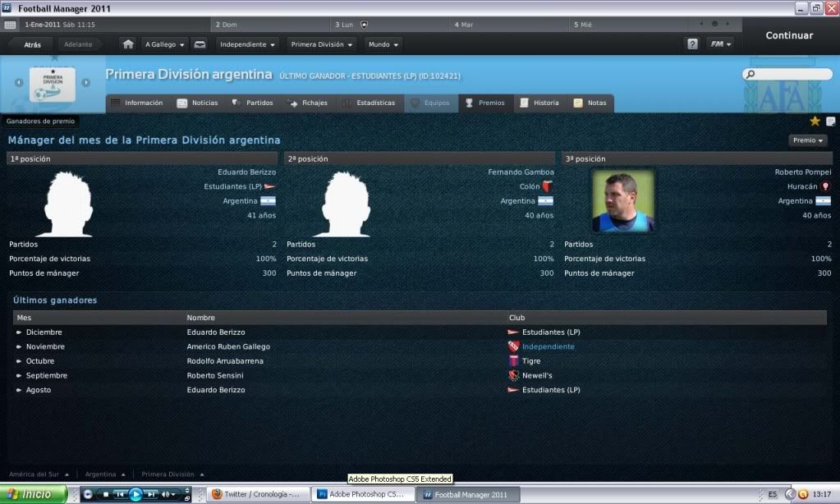Select the Premios tab
Image resolution: width=840 pixels, height=504 pixels.
pyautogui.click(x=485, y=103)
